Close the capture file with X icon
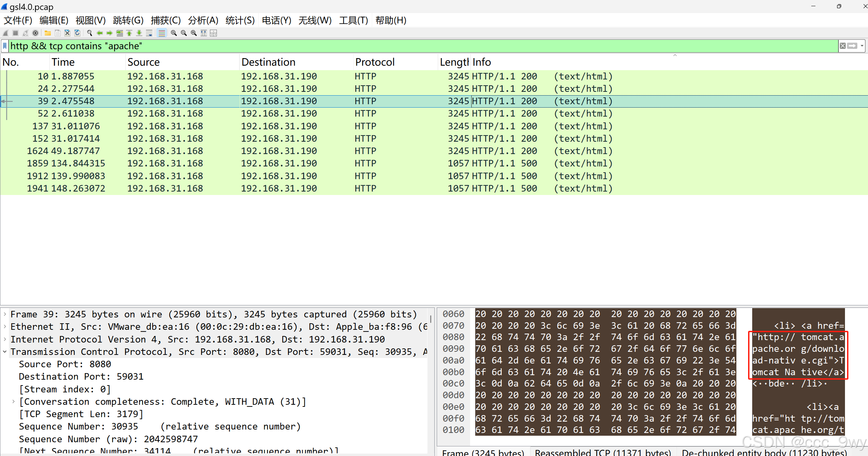The width and height of the screenshot is (868, 456). 67,33
